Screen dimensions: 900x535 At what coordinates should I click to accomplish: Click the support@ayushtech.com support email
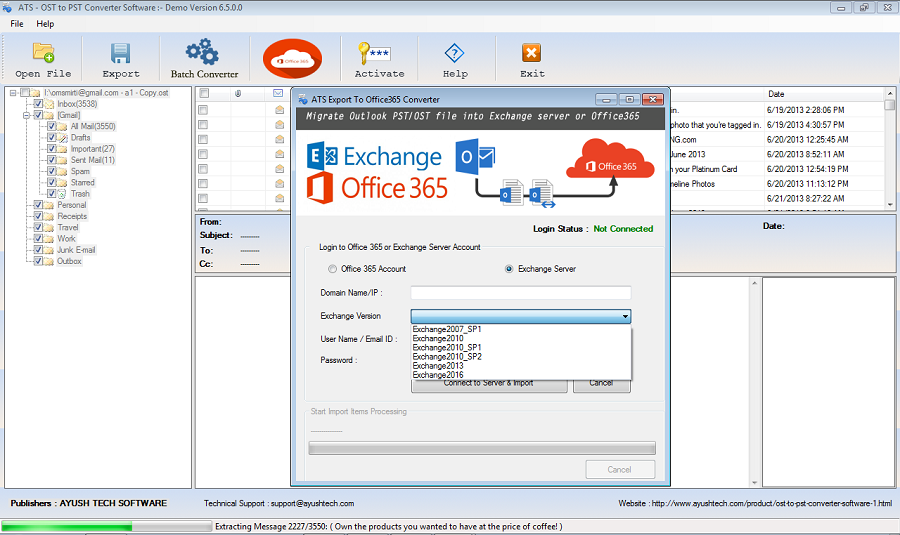click(312, 503)
